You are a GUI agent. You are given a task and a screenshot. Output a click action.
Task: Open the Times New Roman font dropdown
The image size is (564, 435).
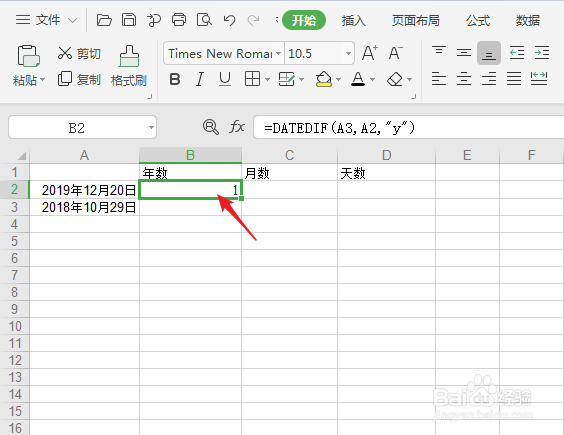(x=278, y=54)
